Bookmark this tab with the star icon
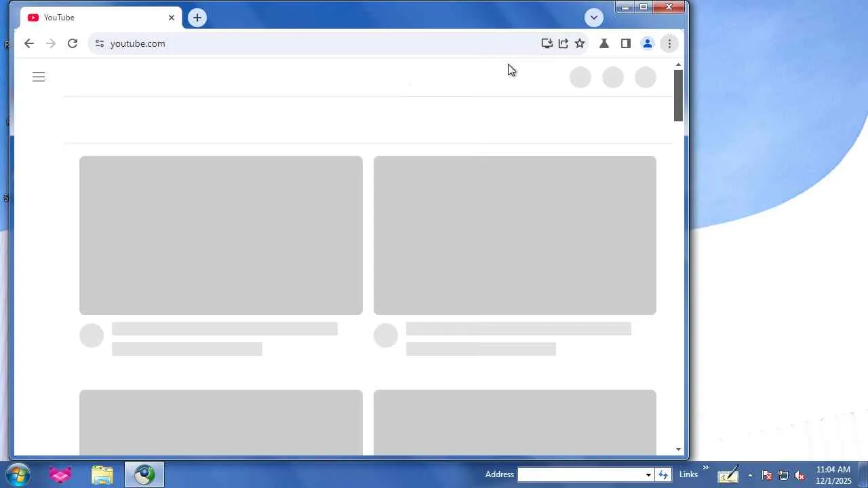 coord(580,43)
